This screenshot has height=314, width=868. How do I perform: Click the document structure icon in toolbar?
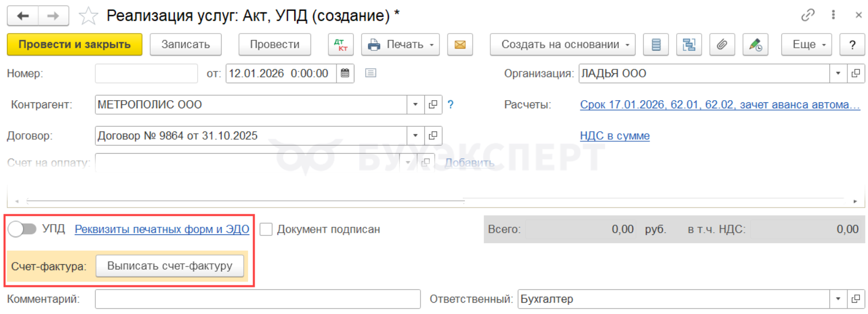pyautogui.click(x=689, y=45)
